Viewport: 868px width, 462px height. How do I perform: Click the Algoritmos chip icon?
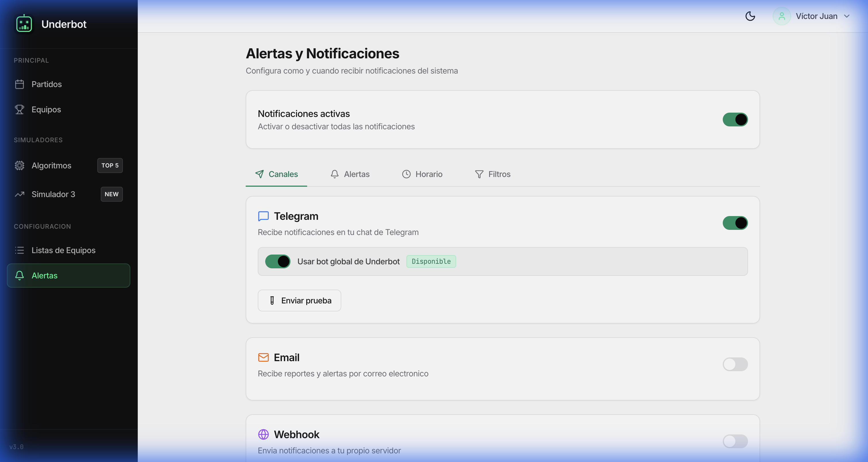[20, 165]
